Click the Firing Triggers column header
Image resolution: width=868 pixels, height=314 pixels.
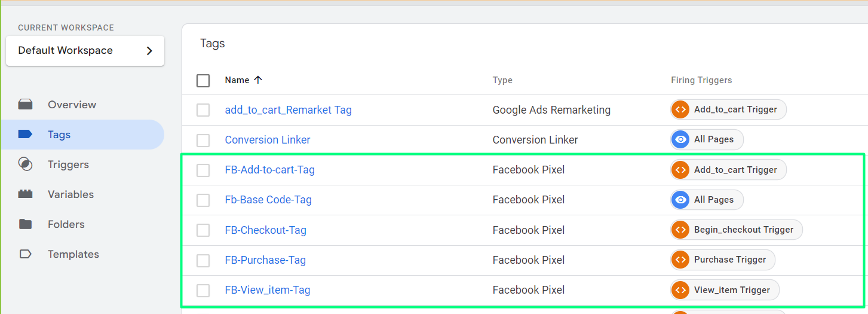point(701,80)
